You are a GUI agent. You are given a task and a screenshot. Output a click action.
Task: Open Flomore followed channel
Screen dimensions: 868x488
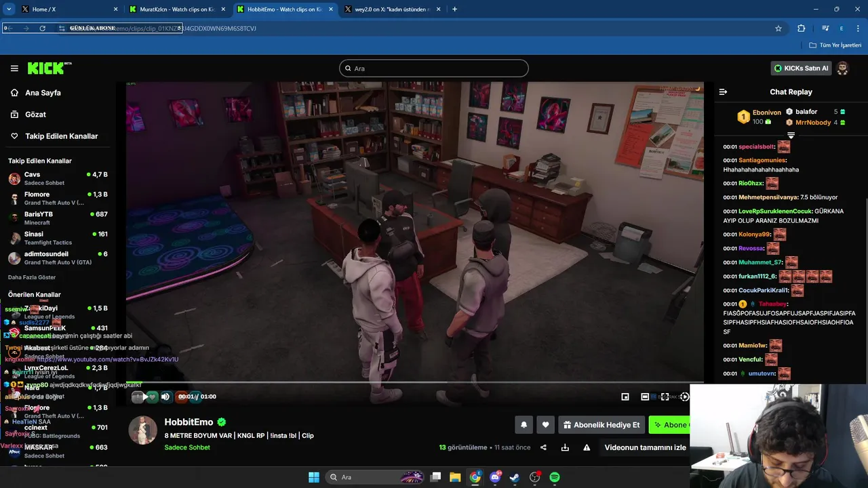coord(58,199)
